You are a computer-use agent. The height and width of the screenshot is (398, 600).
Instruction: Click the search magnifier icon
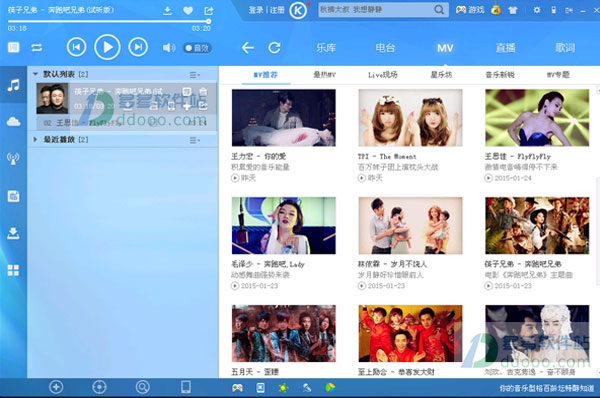pos(440,10)
